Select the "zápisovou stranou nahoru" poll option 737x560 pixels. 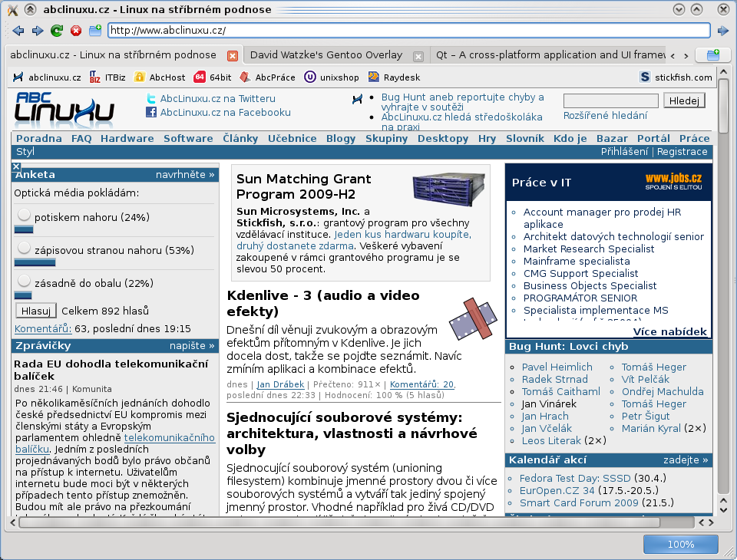24,249
